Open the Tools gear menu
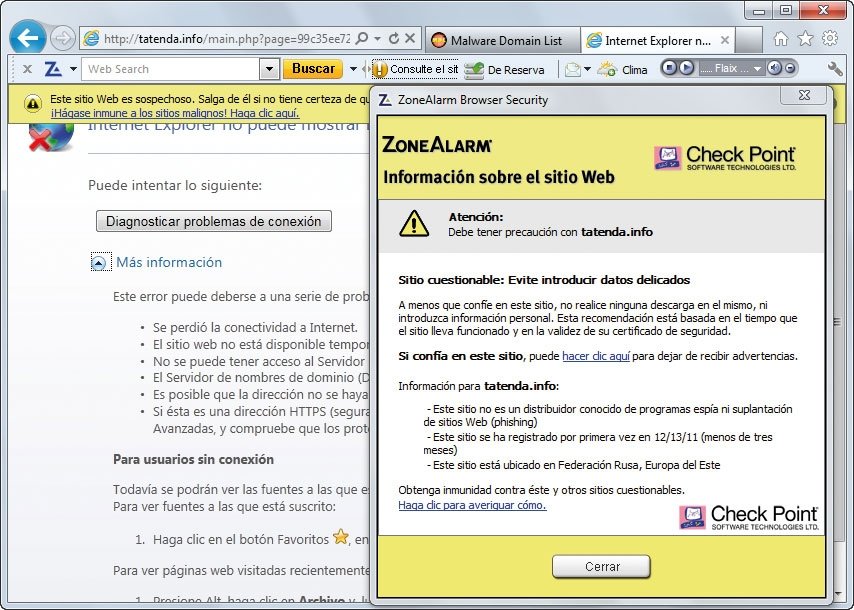Screen dimensions: 854x610 point(830,38)
